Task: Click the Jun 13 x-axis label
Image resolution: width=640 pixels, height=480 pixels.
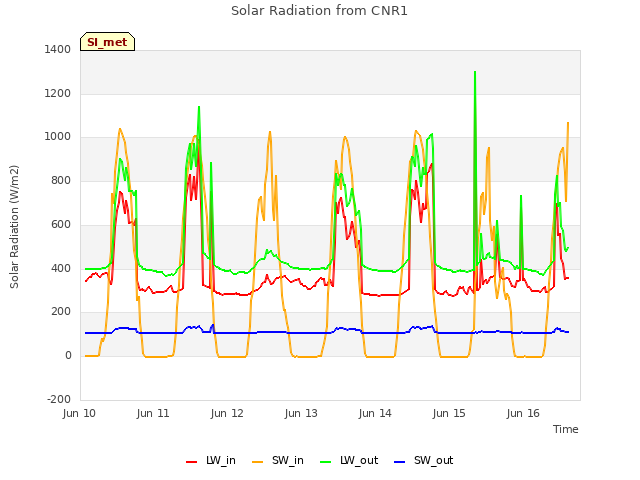Action: pyautogui.click(x=301, y=413)
